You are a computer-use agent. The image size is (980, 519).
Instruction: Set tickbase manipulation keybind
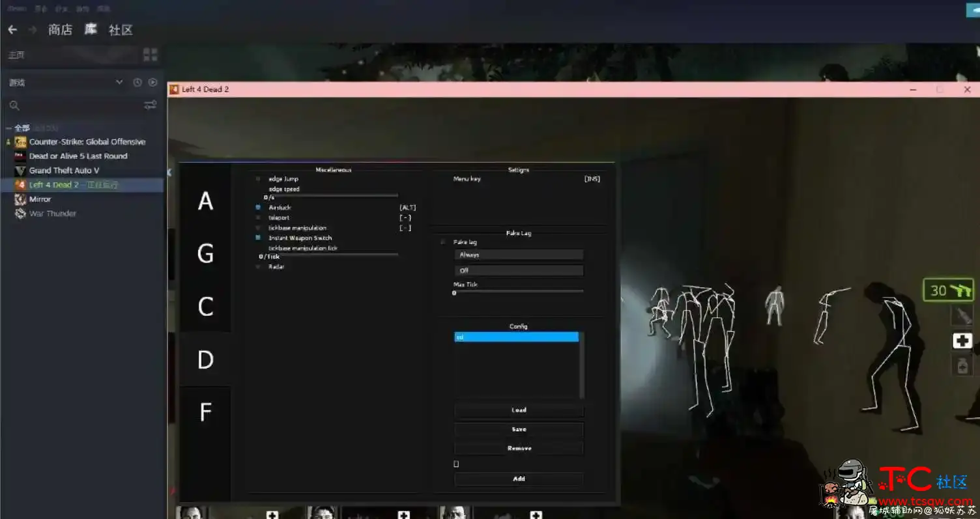[405, 228]
